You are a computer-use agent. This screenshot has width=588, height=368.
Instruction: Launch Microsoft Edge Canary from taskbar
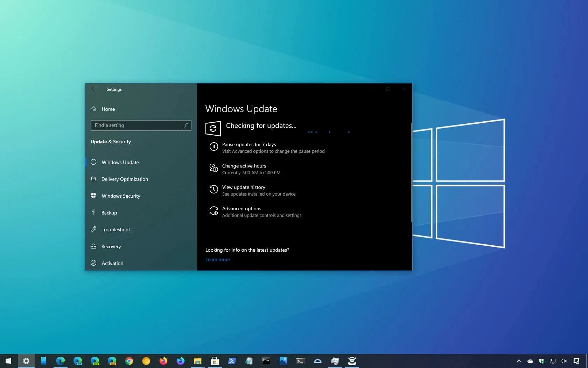(112, 361)
